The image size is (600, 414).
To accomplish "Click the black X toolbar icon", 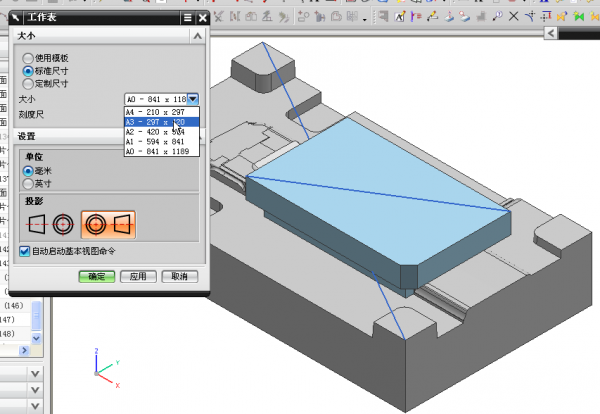I will click(514, 16).
